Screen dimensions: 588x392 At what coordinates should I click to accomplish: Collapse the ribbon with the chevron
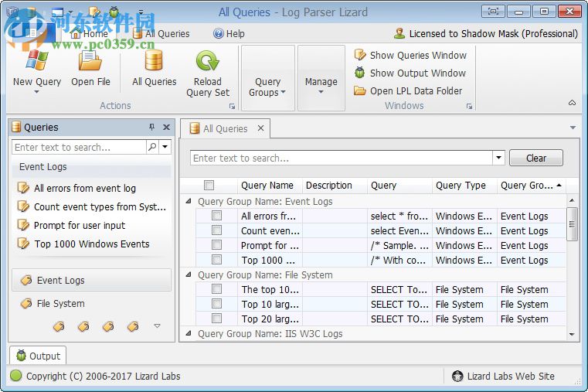pyautogui.click(x=573, y=103)
